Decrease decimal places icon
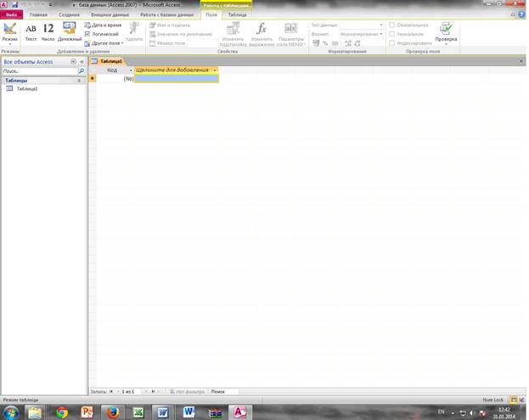 click(357, 43)
